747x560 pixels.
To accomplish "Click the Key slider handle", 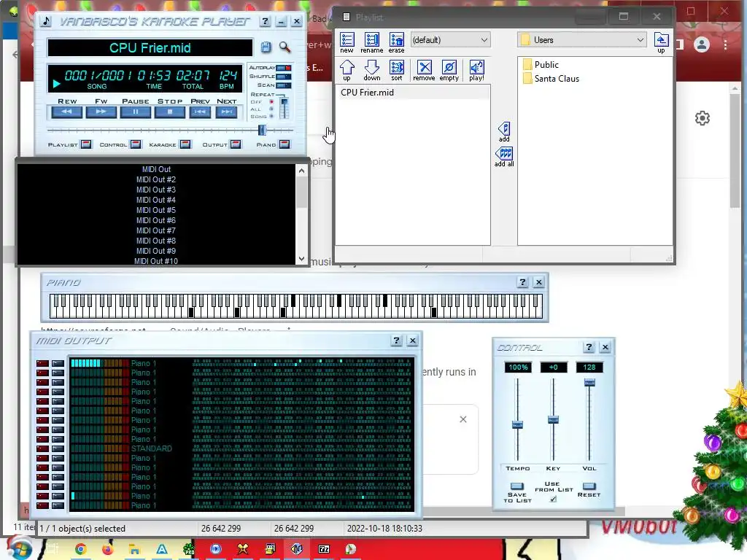I will pyautogui.click(x=553, y=419).
